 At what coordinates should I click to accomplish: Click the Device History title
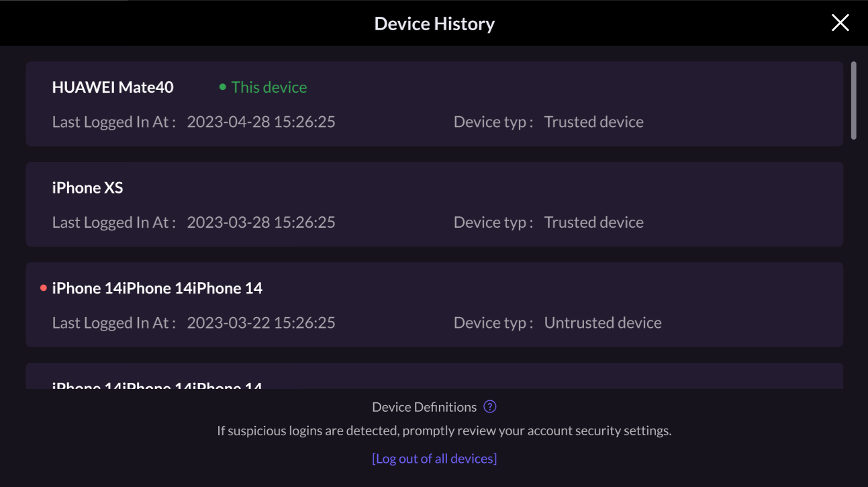tap(434, 23)
